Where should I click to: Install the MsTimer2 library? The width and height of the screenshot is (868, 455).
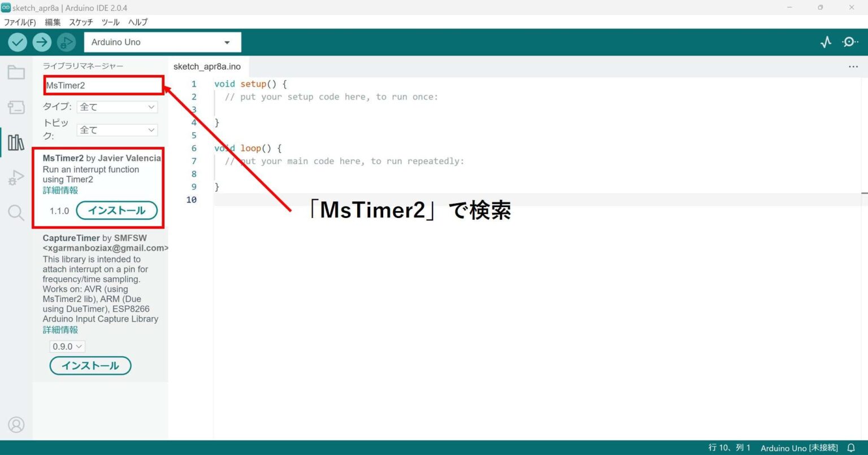(x=116, y=210)
